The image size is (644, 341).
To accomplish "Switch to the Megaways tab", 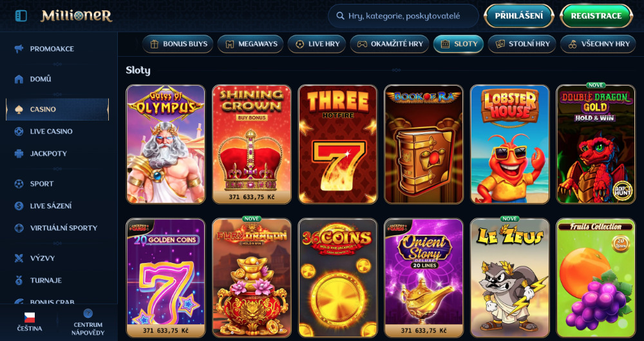I will 250,44.
